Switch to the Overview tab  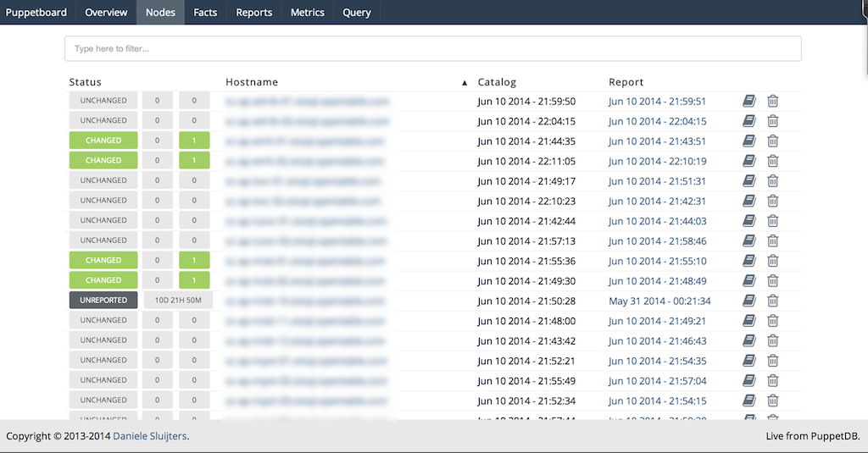[106, 13]
